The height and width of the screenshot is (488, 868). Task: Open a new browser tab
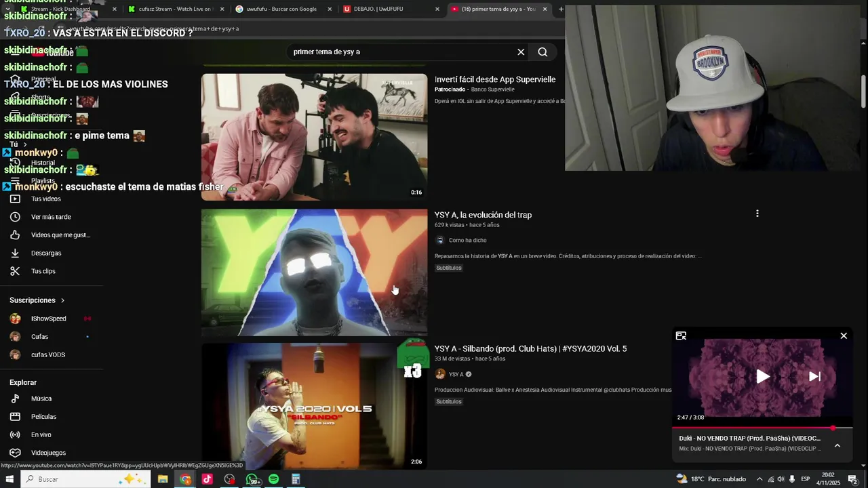coord(561,9)
